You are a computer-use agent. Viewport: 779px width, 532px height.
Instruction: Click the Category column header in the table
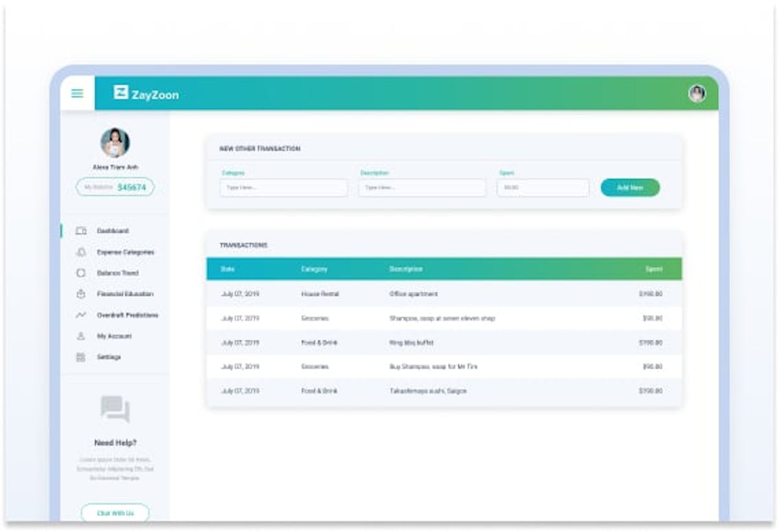coord(314,269)
